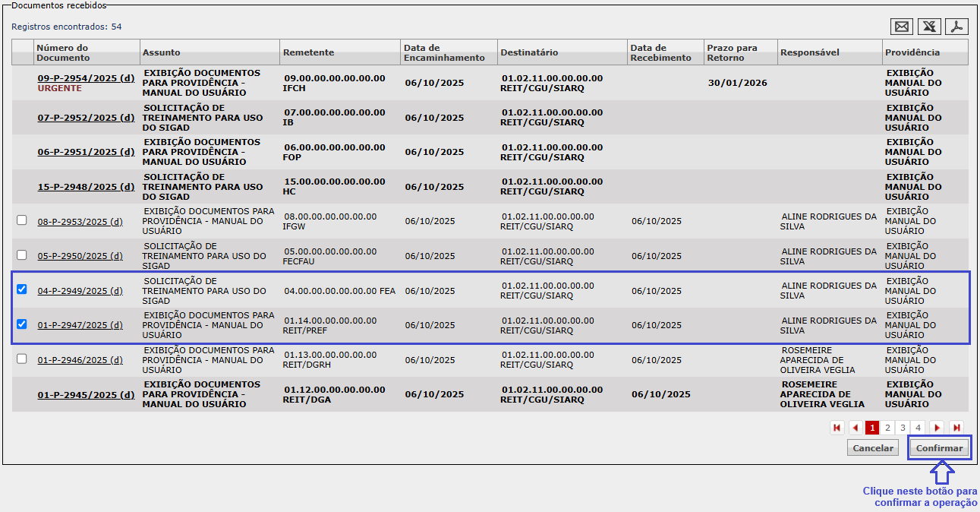980x512 pixels.
Task: Export records with the Excel icon
Action: [929, 27]
